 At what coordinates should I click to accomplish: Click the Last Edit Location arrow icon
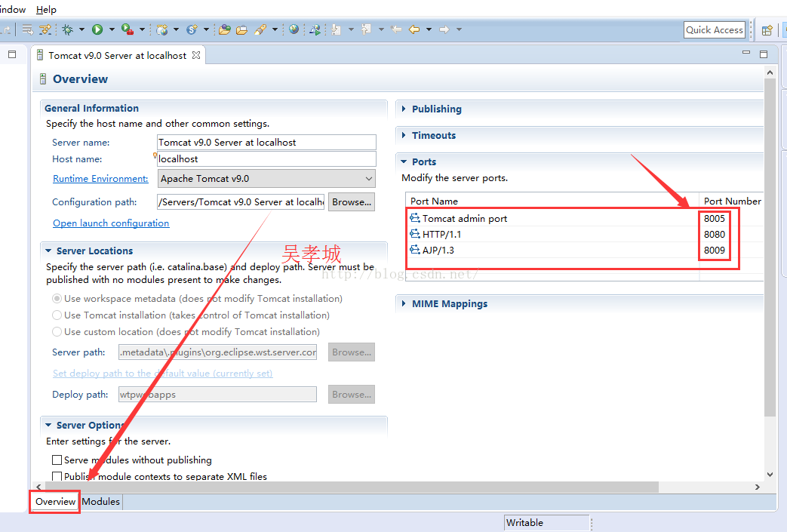(x=396, y=29)
